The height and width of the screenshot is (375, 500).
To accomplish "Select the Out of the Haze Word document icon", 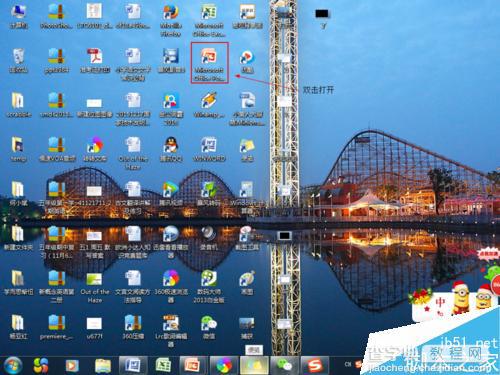I will point(133,153).
